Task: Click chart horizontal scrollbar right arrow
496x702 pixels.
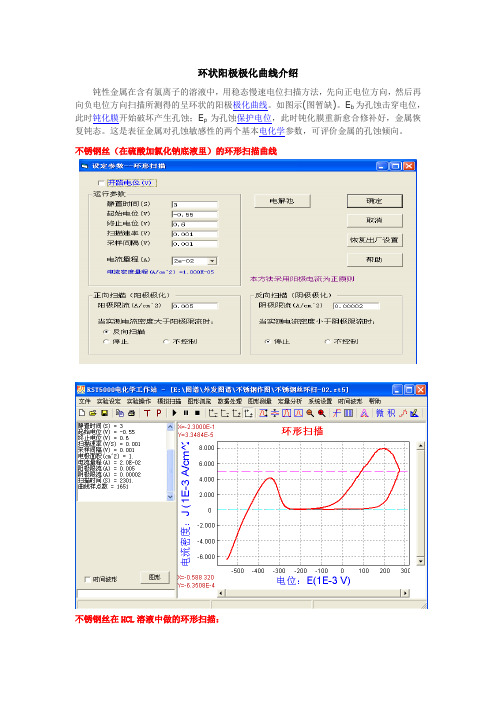Action: point(405,593)
